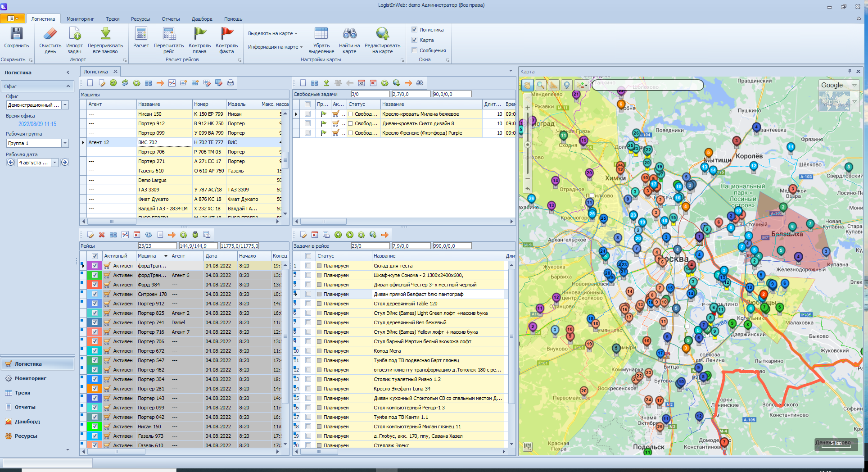Open Дашборд in the left sidebar
The image size is (868, 472).
[27, 422]
